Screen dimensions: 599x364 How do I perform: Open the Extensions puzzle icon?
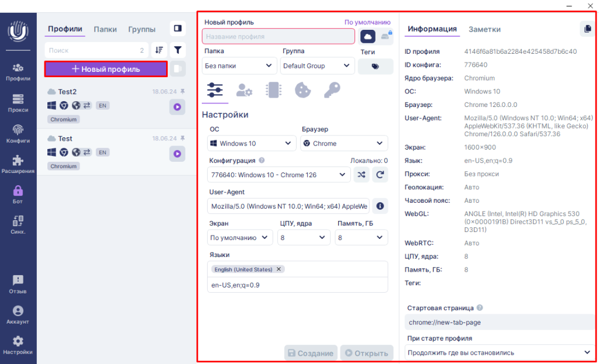(18, 164)
